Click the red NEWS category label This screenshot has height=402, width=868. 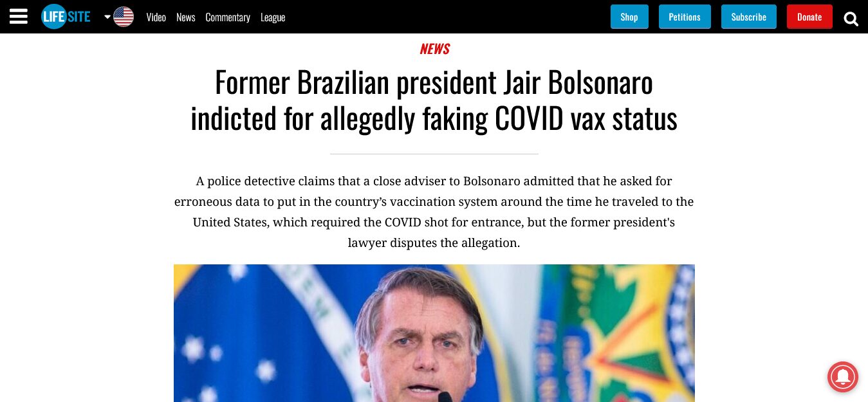434,49
